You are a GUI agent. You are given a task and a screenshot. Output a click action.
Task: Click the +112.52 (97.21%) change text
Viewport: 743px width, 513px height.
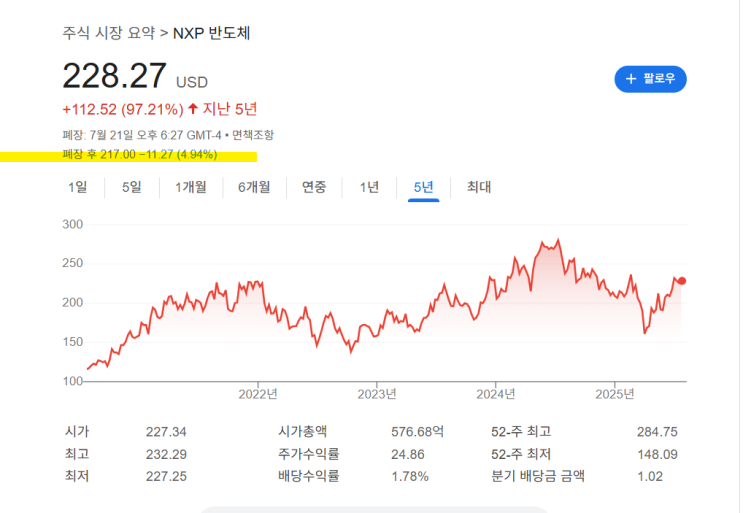tap(123, 109)
